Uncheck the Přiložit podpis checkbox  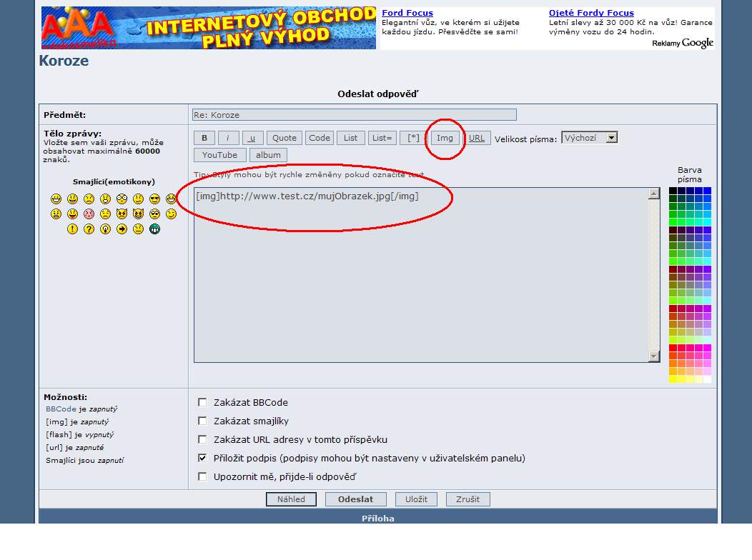pyautogui.click(x=202, y=458)
